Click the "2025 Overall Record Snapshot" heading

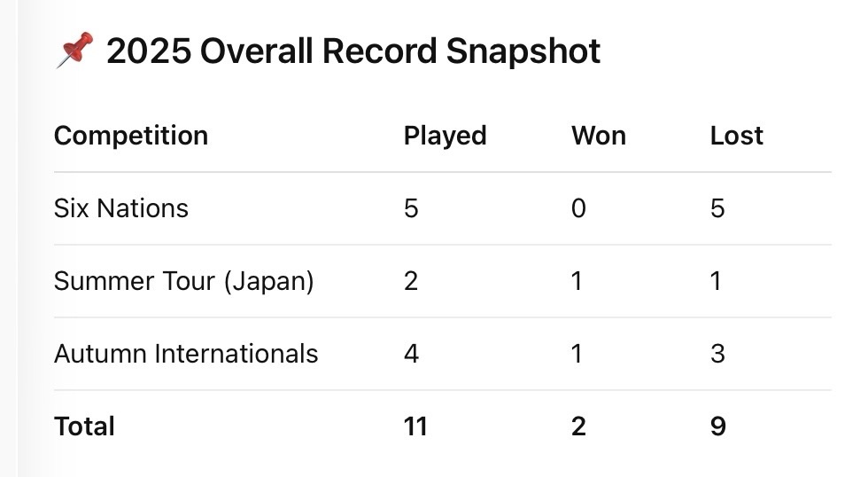353,51
